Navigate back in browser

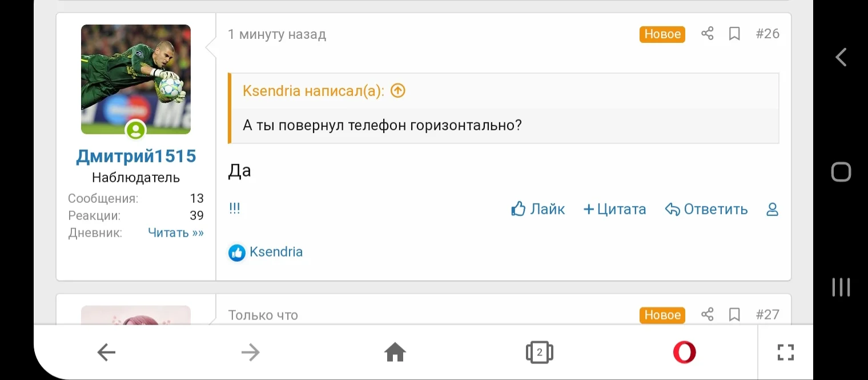pos(107,352)
